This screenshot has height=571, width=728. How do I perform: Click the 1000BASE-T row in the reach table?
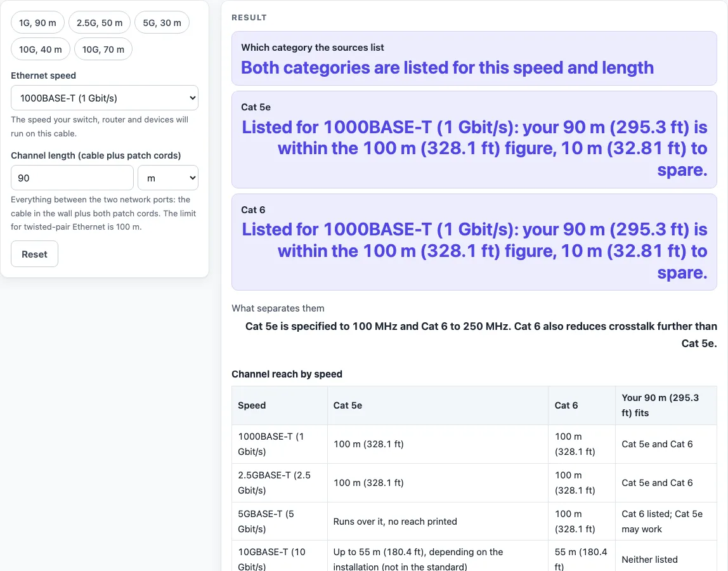(474, 444)
